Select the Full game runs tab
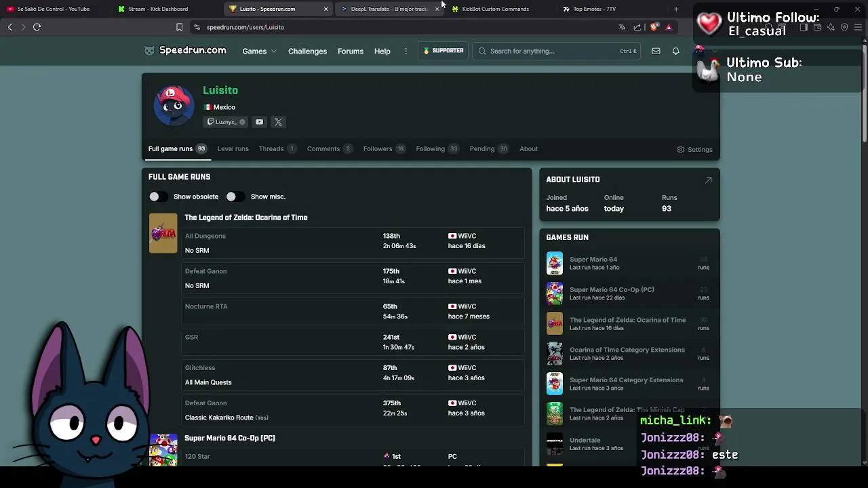The width and height of the screenshot is (868, 488). coord(177,149)
